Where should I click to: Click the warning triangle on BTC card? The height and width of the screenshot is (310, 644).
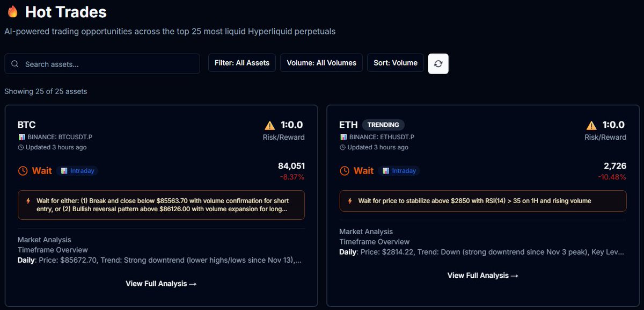pos(270,125)
